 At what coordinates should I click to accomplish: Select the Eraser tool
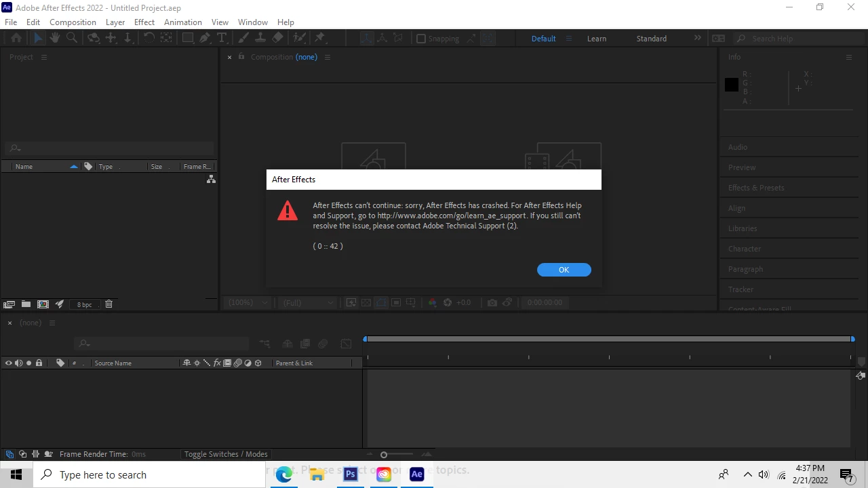[277, 39]
